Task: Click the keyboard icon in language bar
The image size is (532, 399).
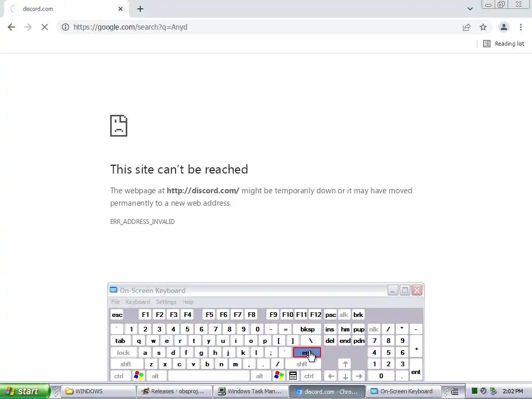Action: [x=455, y=392]
